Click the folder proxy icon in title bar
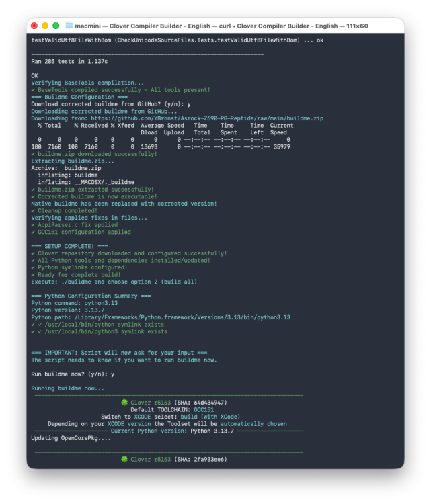This screenshot has height=504, width=431. click(x=69, y=26)
